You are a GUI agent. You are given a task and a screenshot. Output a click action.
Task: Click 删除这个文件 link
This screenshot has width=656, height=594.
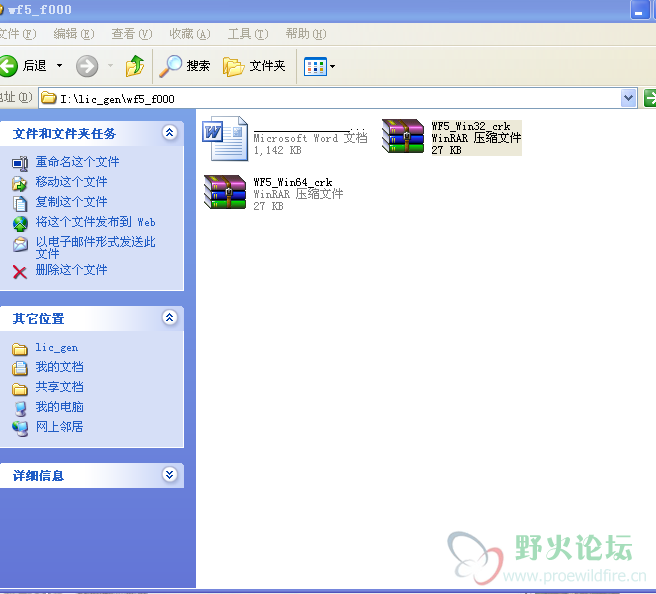click(71, 270)
